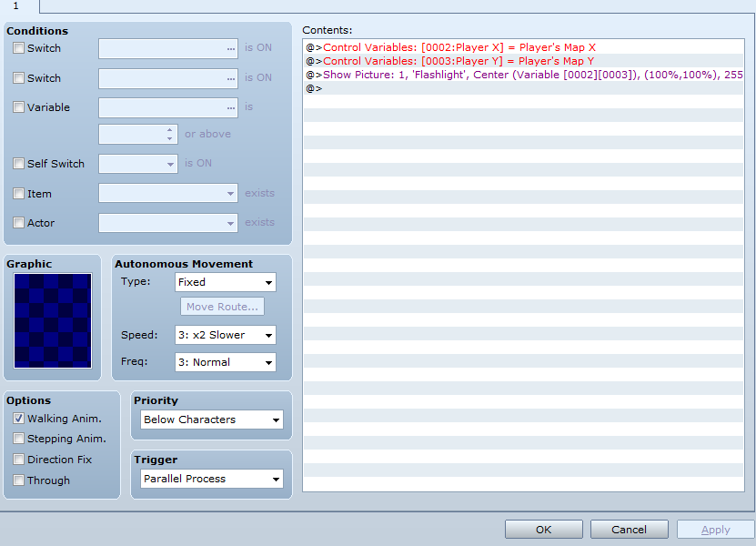756x546 pixels.
Task: Uncheck the Walking Anim. option
Action: 19,419
